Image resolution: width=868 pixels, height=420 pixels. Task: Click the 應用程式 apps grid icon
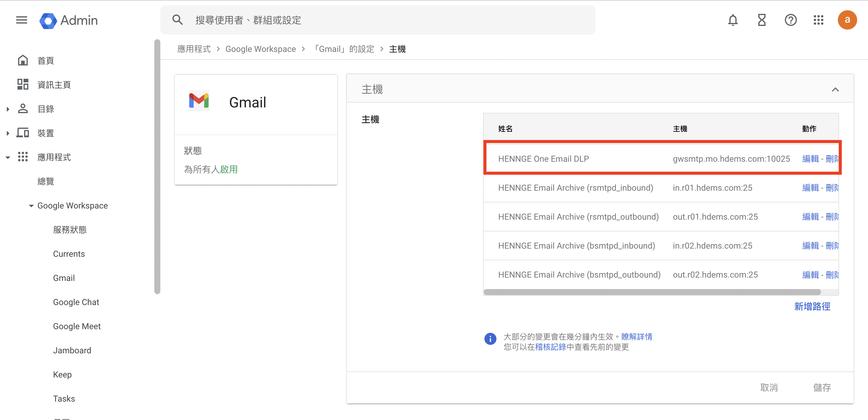23,157
